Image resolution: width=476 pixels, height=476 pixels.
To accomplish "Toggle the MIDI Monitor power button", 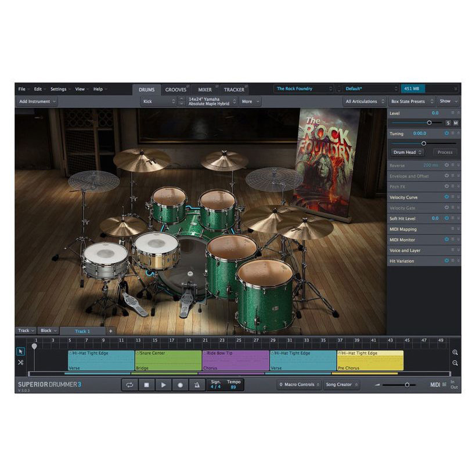I will 446,240.
